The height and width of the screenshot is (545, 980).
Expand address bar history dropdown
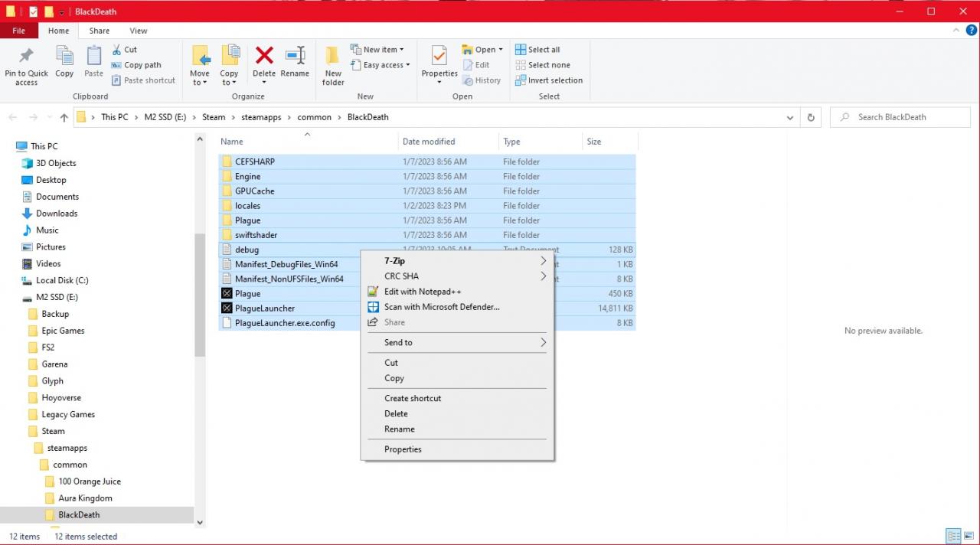coord(789,117)
